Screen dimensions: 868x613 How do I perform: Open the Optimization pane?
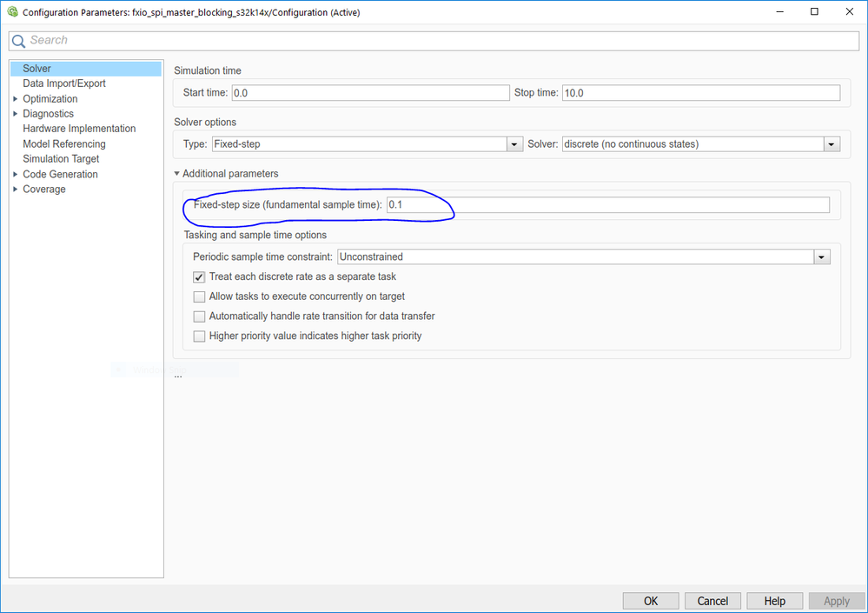tap(50, 98)
